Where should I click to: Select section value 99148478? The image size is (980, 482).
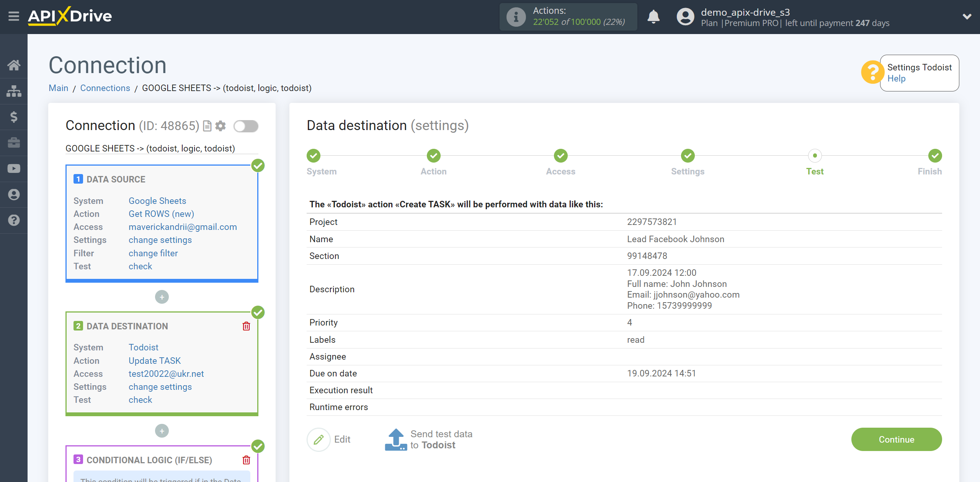[x=647, y=256]
